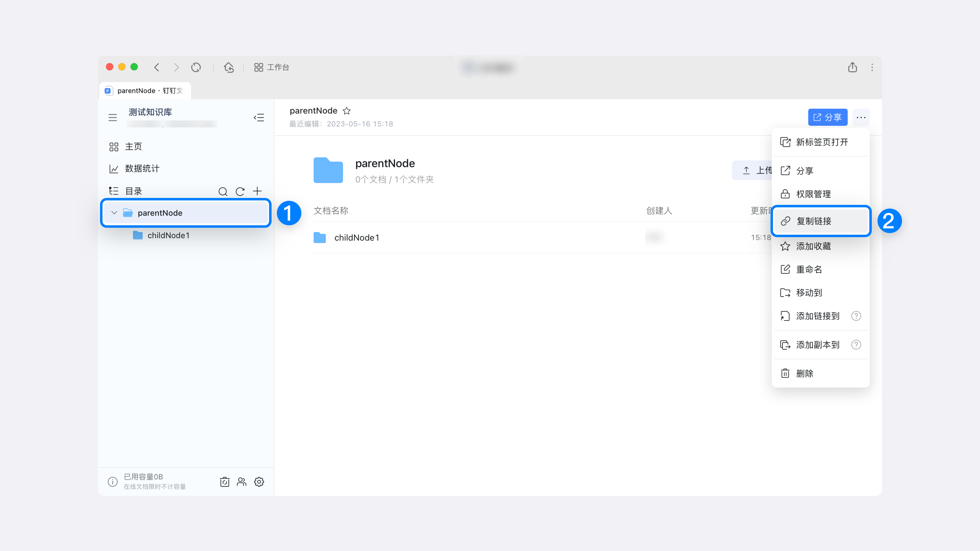
Task: Collapse the sidebar with the panel icon
Action: [x=259, y=118]
